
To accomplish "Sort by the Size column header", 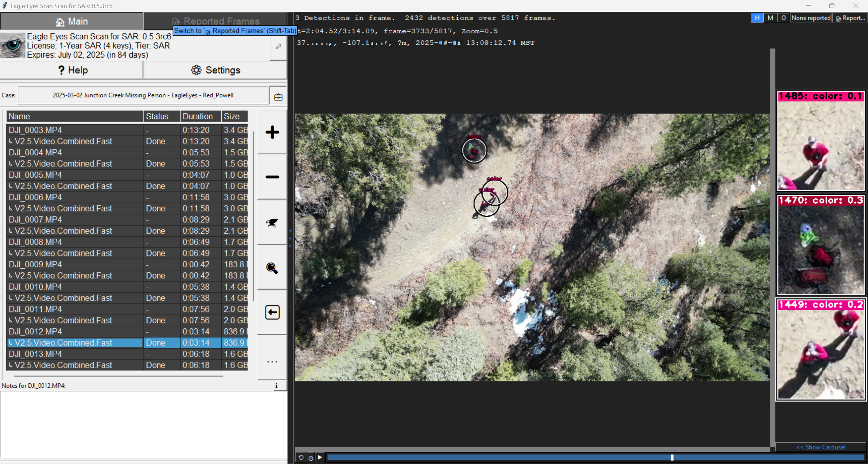I will coord(235,116).
